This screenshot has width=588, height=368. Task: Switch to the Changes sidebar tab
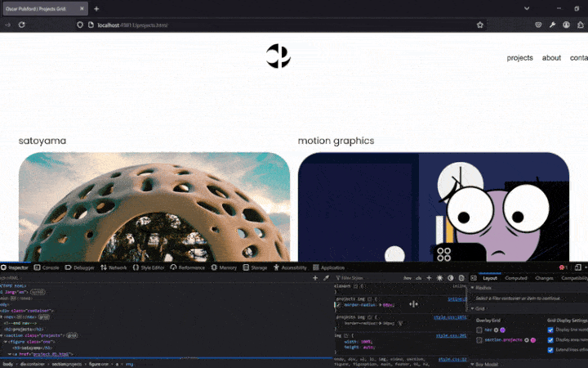[x=544, y=278]
